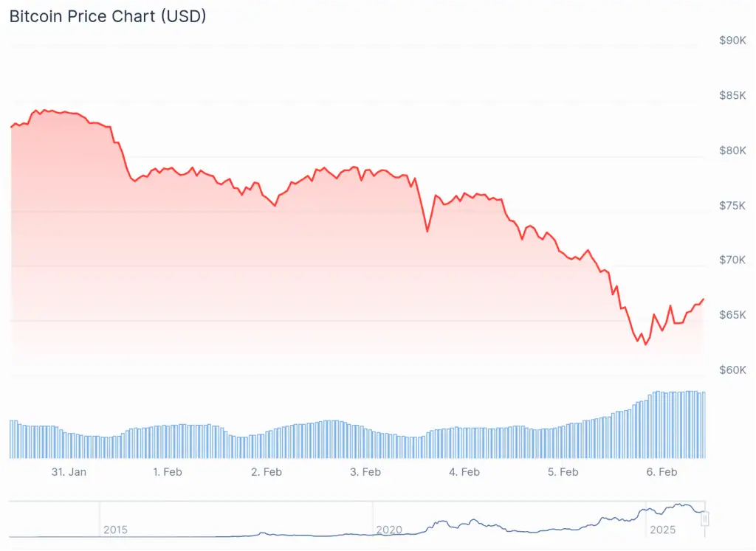Select the $70K price axis label
The image size is (756, 551).
click(732, 260)
